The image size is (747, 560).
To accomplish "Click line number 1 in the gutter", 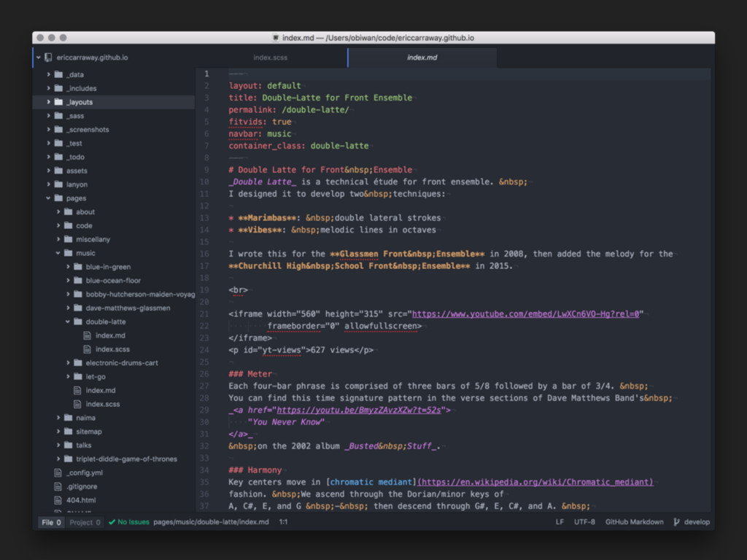I will click(206, 74).
